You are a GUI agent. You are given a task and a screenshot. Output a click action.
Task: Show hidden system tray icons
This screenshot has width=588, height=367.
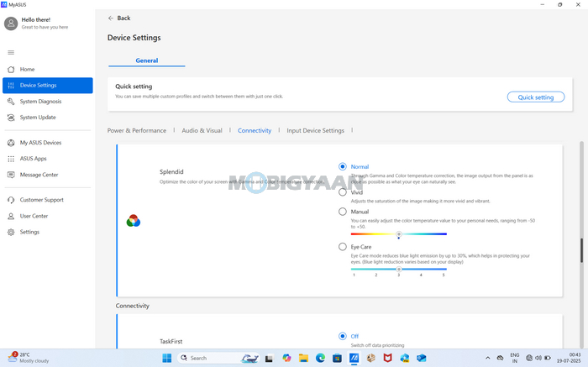click(x=487, y=358)
